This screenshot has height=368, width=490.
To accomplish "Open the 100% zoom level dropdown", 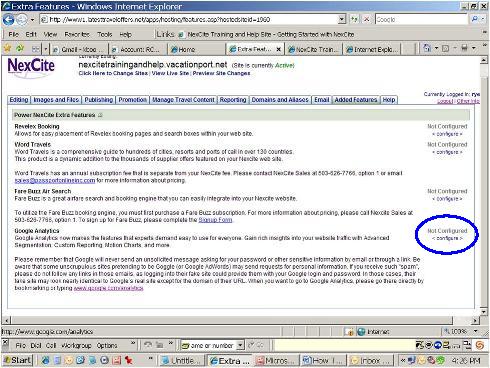I will 476,331.
